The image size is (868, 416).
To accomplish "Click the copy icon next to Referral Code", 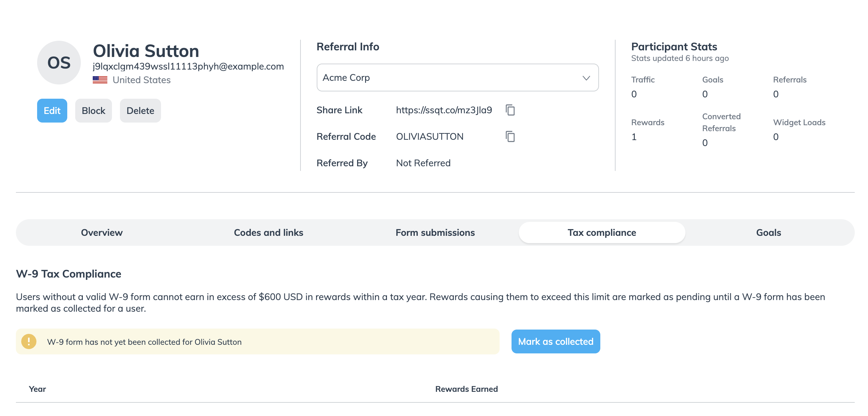I will pos(510,137).
